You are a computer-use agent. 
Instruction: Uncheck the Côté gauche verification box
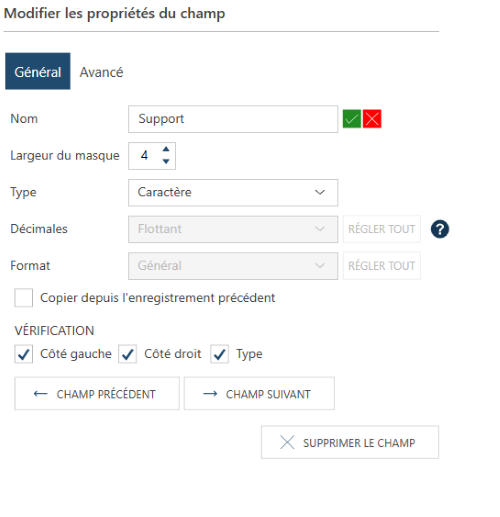(23, 354)
